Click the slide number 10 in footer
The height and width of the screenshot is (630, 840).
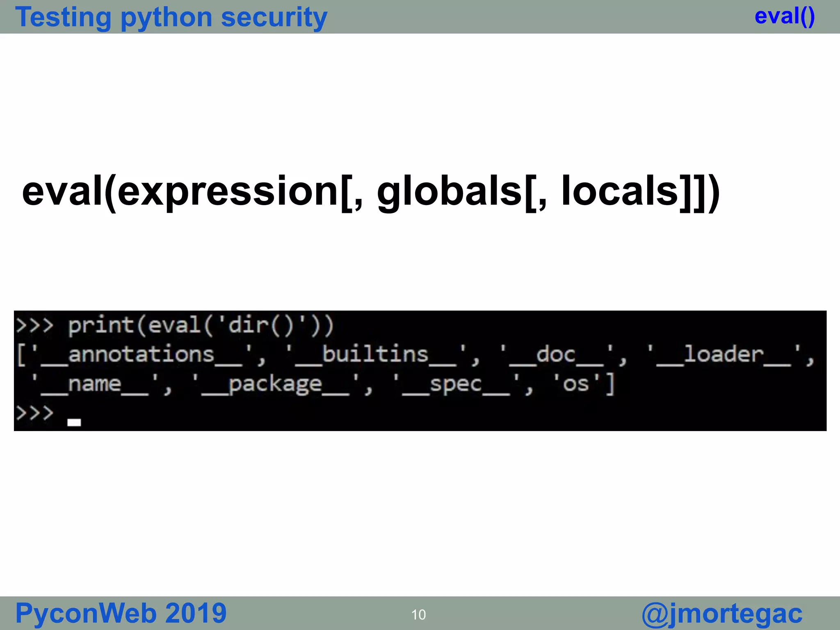[x=419, y=614]
